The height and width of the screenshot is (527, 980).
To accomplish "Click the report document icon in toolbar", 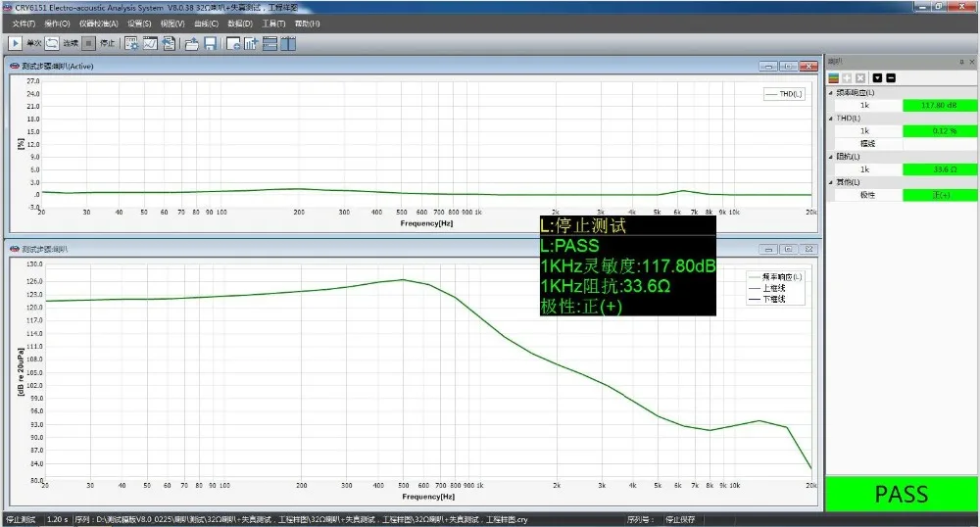I will click(169, 43).
